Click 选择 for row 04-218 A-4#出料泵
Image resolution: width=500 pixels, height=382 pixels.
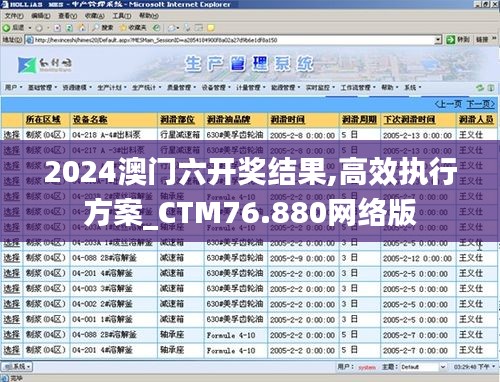12,135
